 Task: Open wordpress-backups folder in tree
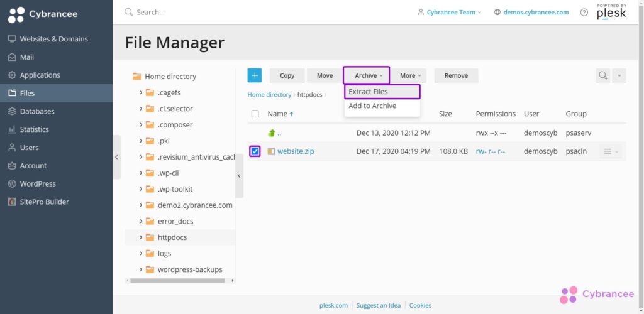click(190, 269)
